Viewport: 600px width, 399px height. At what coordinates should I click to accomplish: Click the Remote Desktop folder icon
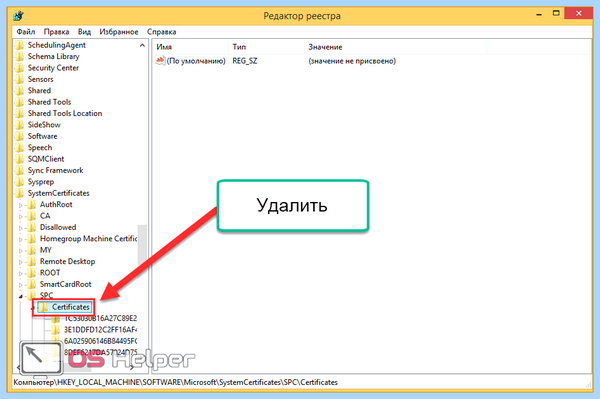pos(31,262)
